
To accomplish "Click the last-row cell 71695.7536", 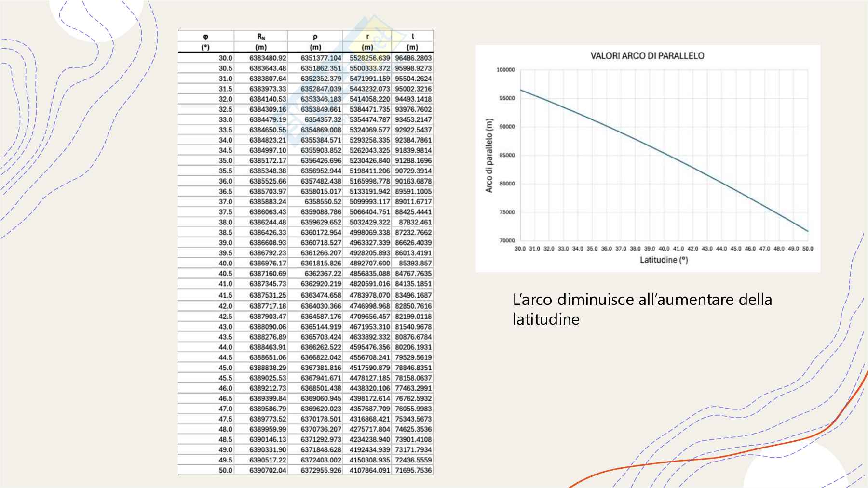I will point(413,470).
